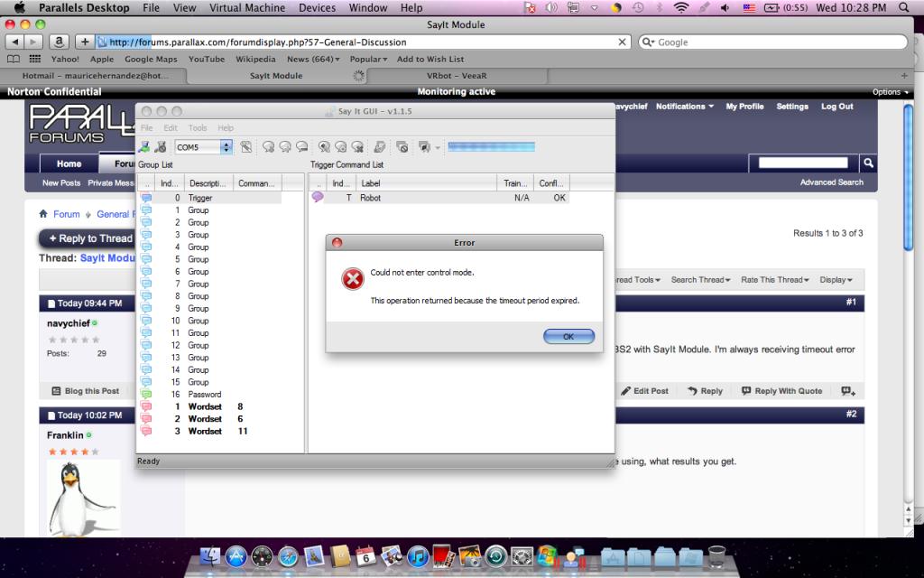Click the forum search text box
924x578 pixels.
(802, 163)
